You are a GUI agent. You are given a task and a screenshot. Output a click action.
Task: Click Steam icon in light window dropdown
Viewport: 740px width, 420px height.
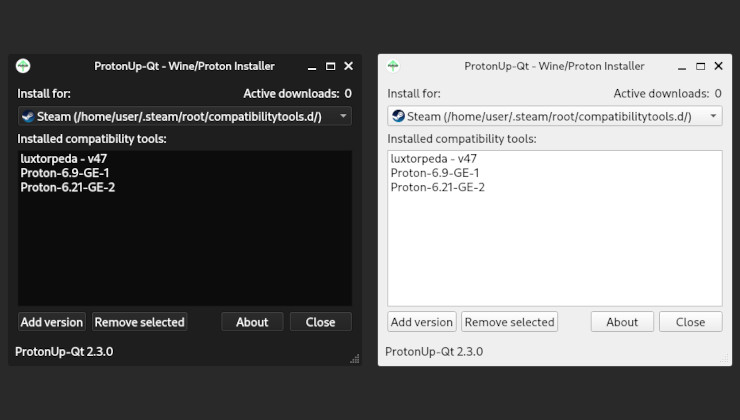pos(398,116)
